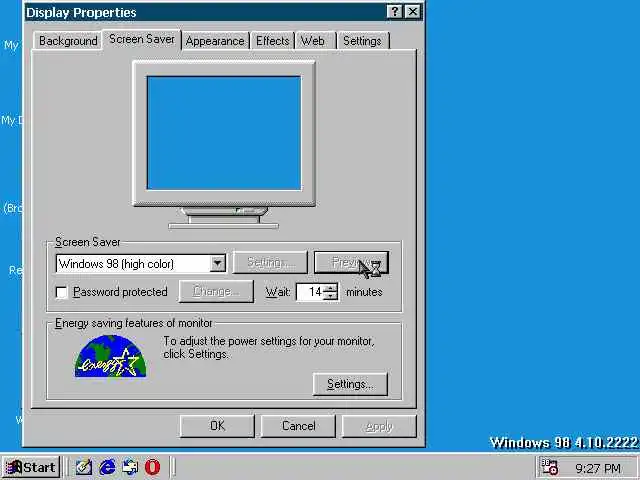Open monitor energy saving Settings
640x480 pixels.
coord(350,384)
